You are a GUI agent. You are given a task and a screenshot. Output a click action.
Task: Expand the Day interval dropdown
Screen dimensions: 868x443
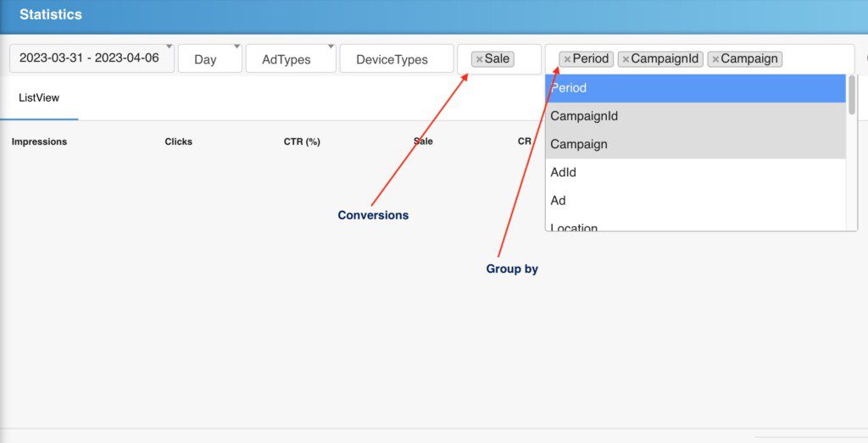click(209, 59)
